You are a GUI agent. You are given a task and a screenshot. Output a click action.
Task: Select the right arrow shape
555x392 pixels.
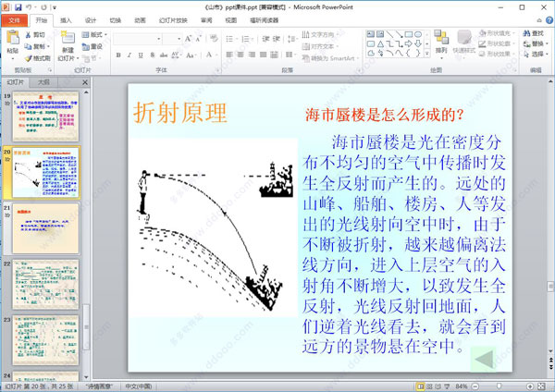(409, 43)
